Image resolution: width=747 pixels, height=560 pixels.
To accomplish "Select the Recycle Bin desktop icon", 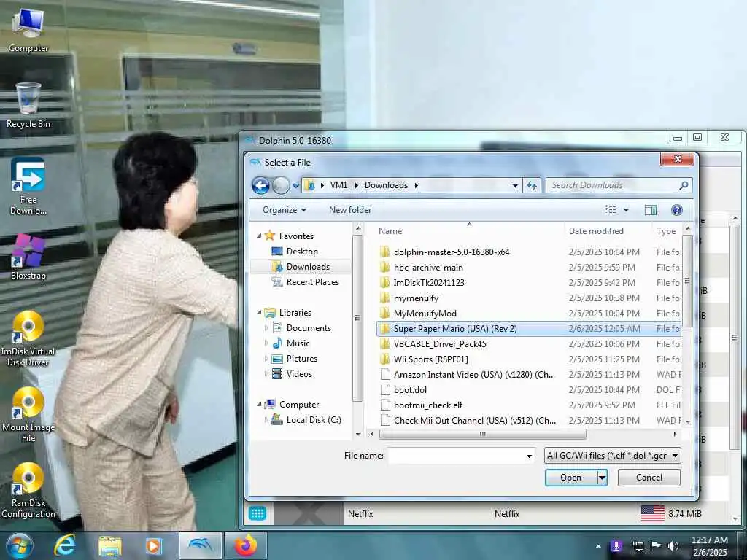I will click(x=28, y=106).
